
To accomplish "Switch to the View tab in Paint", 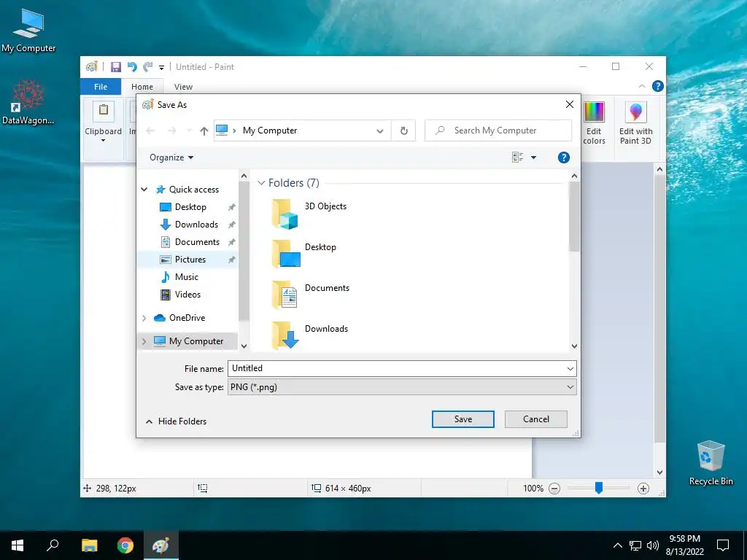I will click(x=183, y=87).
